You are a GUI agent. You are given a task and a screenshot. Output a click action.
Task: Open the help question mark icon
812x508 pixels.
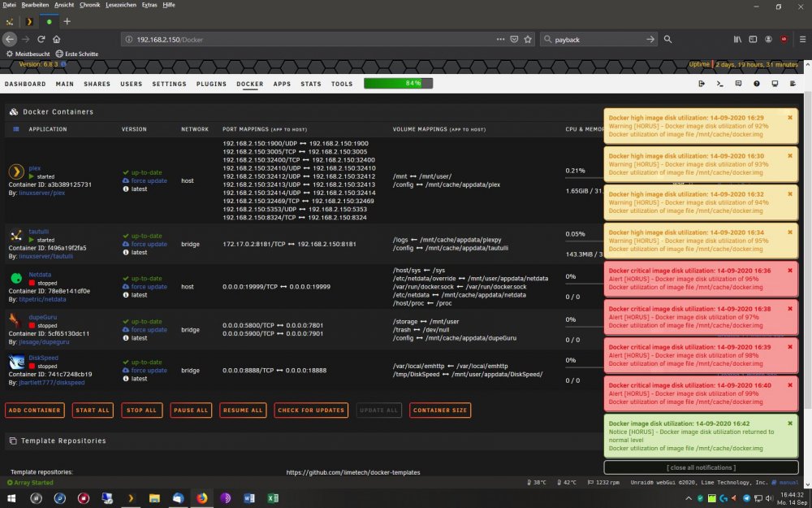pos(757,84)
